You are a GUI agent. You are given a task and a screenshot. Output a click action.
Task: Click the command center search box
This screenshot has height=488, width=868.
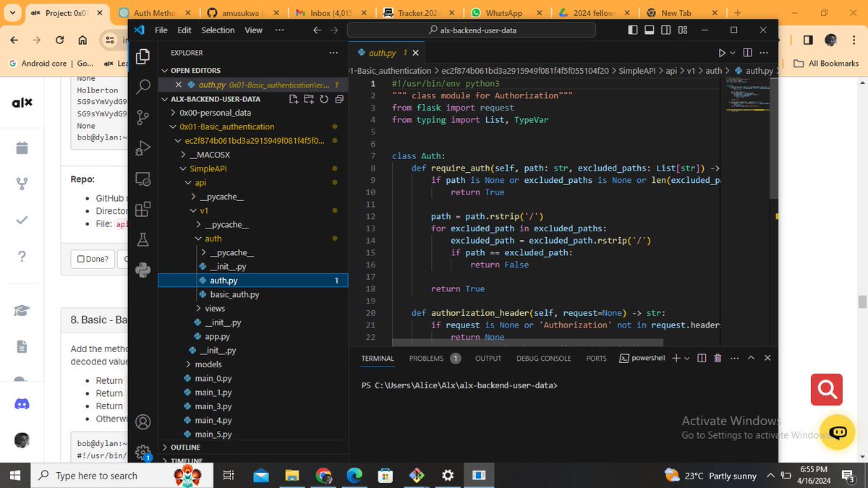(472, 30)
